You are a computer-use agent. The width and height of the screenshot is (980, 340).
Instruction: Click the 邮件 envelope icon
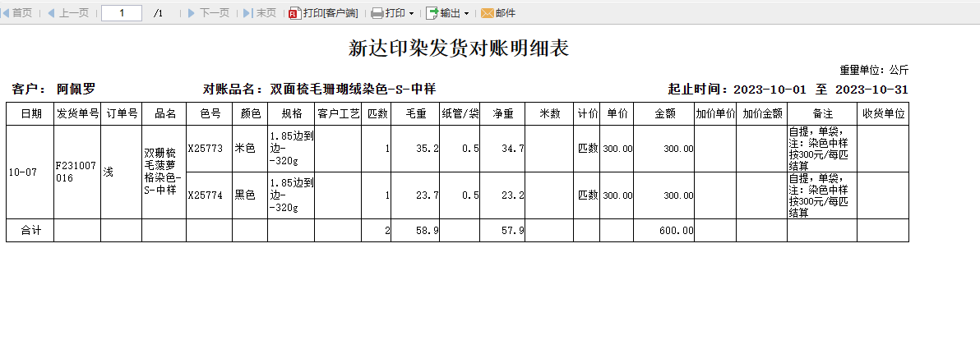click(487, 13)
